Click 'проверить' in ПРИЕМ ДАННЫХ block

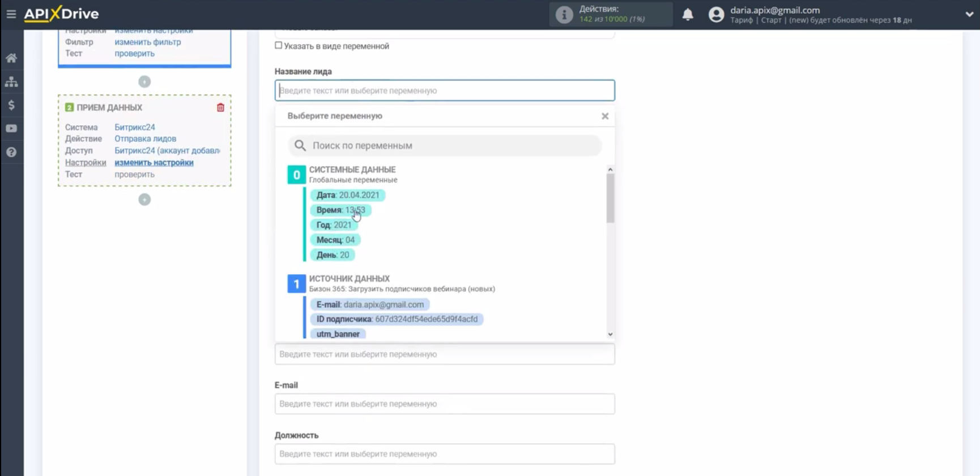coord(134,175)
